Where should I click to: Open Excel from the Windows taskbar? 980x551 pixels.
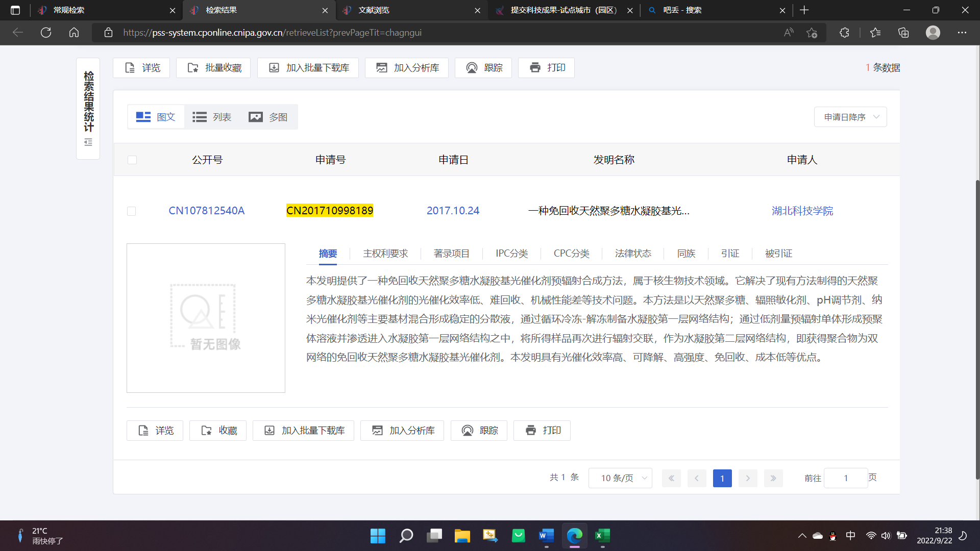tap(602, 536)
